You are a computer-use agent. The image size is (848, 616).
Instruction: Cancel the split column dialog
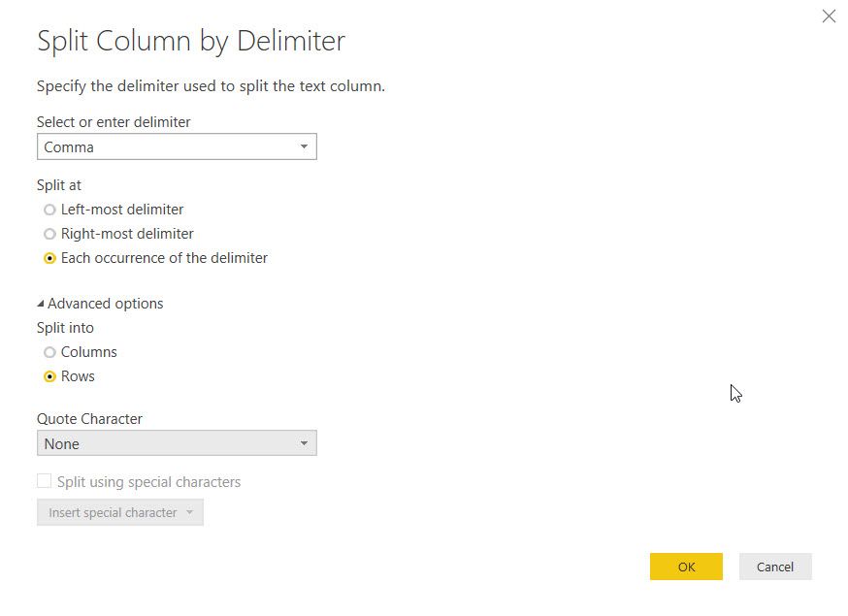[x=775, y=567]
